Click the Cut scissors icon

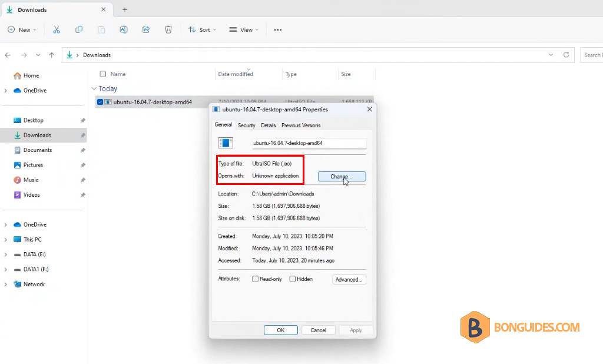[57, 29]
